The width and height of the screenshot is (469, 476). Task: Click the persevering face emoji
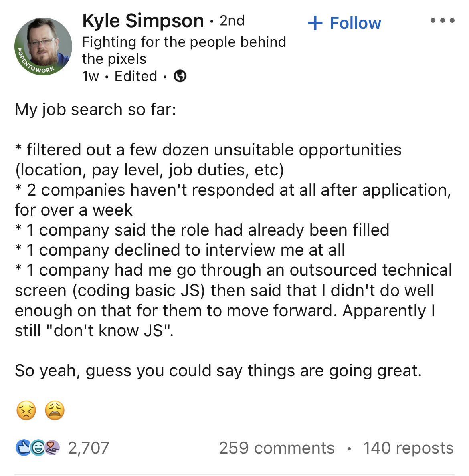(26, 411)
